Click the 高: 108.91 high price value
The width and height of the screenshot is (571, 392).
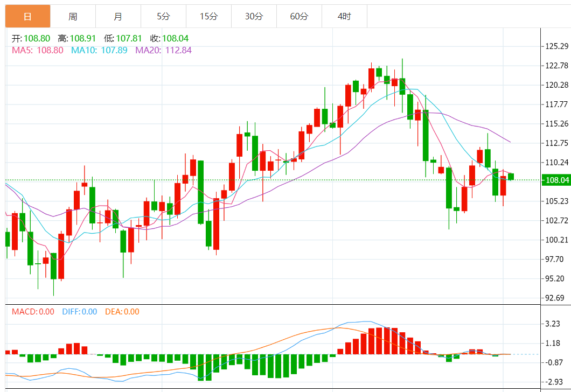[77, 39]
